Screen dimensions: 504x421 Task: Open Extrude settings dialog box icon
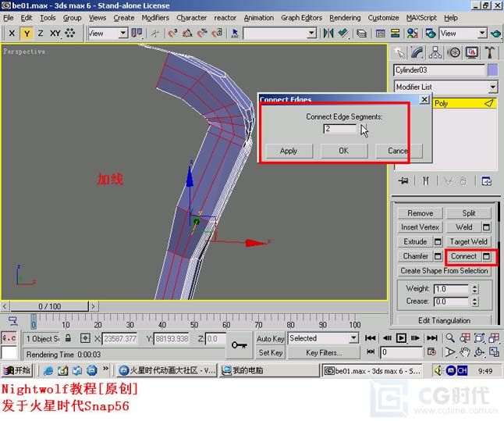[x=438, y=241]
